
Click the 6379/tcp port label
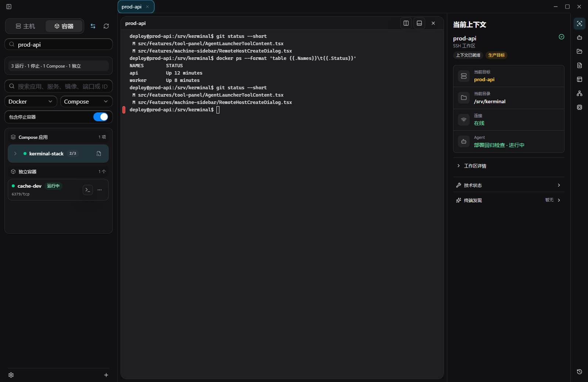[21, 194]
